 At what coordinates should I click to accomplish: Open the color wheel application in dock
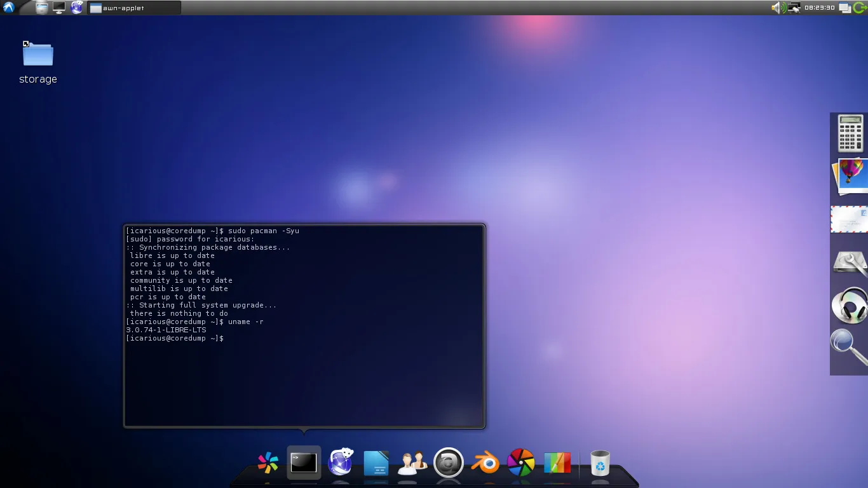point(521,463)
